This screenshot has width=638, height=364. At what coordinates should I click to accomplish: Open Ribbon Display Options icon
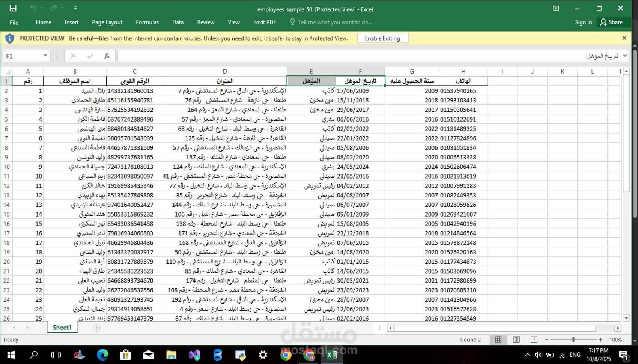pos(556,8)
